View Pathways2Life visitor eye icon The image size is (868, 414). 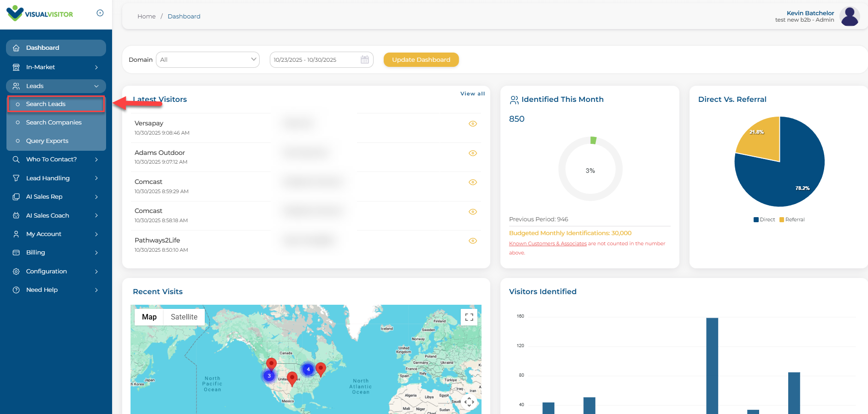tap(473, 241)
